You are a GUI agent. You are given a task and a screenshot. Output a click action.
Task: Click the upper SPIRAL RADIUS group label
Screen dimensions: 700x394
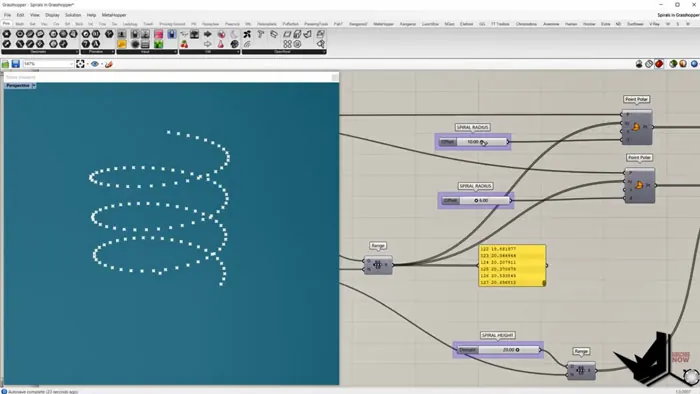click(x=472, y=128)
